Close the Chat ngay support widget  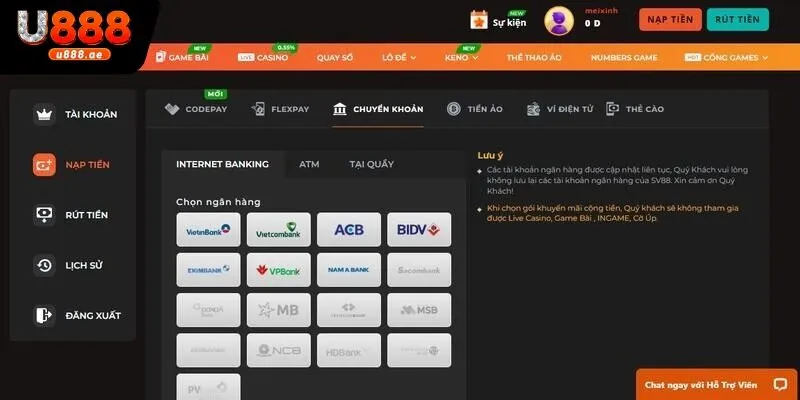coord(780,384)
